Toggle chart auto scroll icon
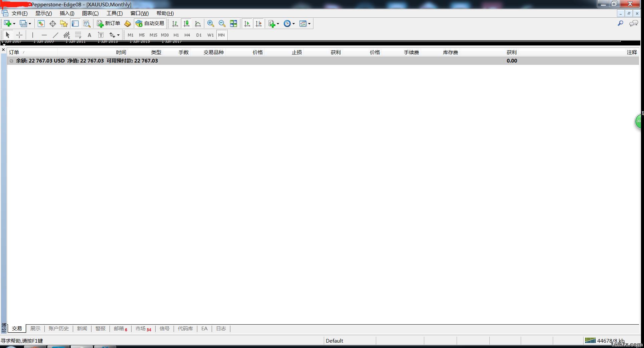 (247, 23)
